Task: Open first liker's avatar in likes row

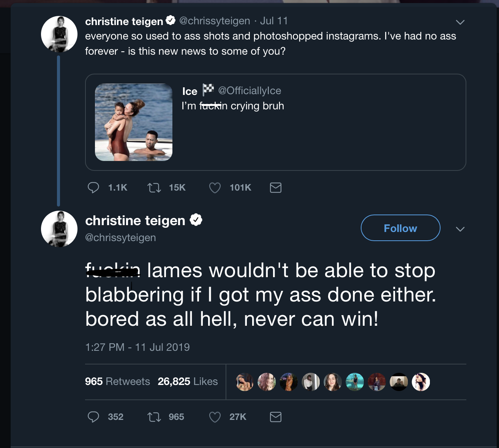Action: [x=245, y=382]
